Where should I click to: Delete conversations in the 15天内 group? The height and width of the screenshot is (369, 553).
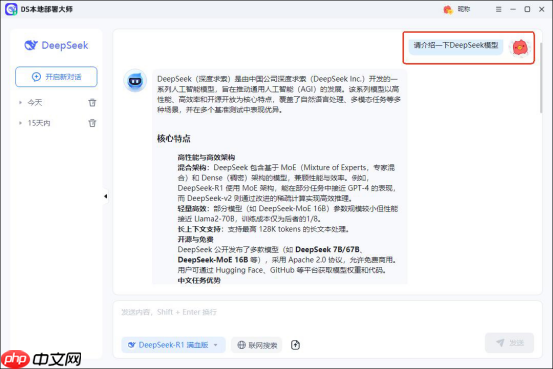(92, 123)
